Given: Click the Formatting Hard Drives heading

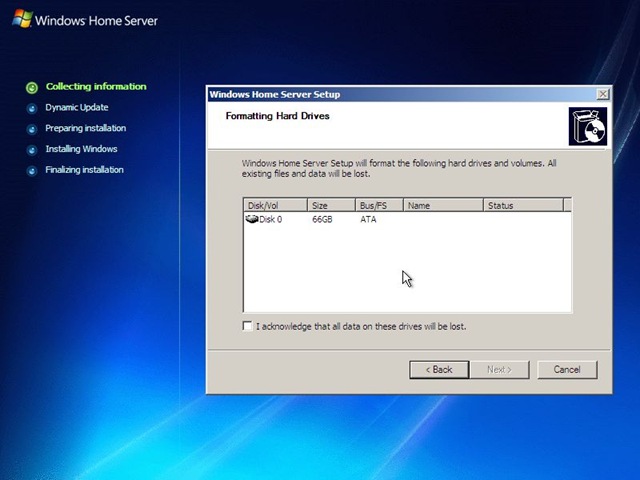Looking at the screenshot, I should 278,116.
